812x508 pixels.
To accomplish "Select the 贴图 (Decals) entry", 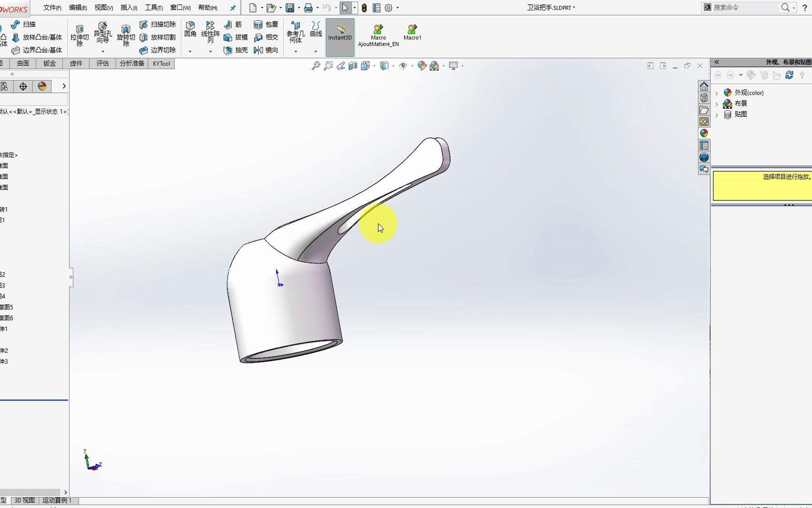I will [741, 114].
